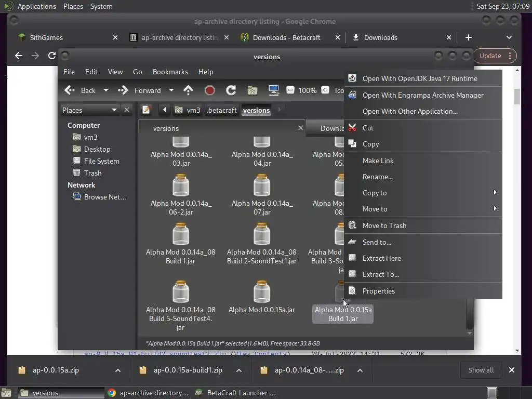This screenshot has width=532, height=399.
Task: Click the zoom out icon
Action: click(290, 90)
